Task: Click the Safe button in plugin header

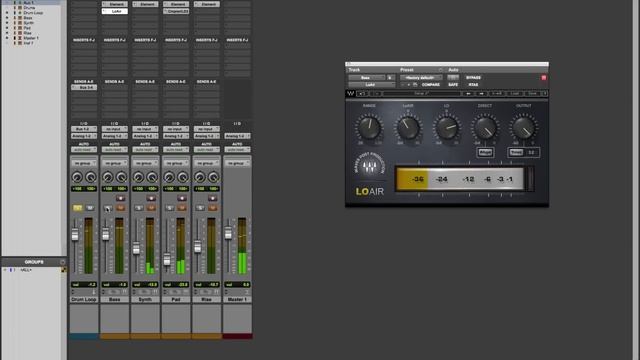Action: 453,84
